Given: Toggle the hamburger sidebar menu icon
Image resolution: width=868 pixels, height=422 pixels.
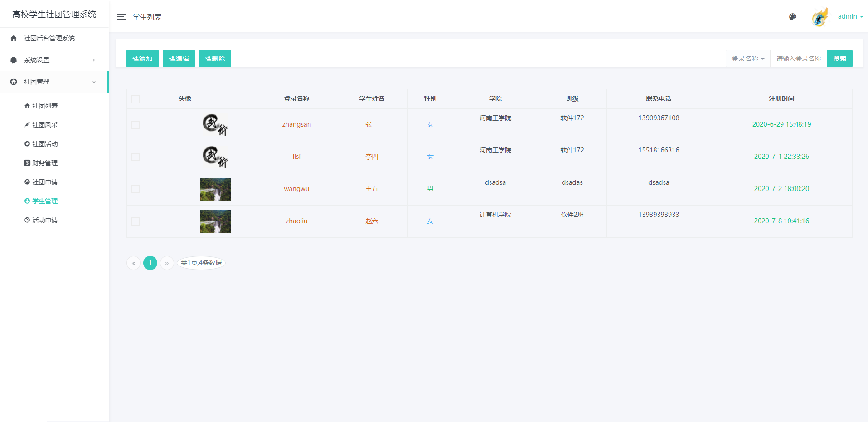Looking at the screenshot, I should [x=121, y=17].
